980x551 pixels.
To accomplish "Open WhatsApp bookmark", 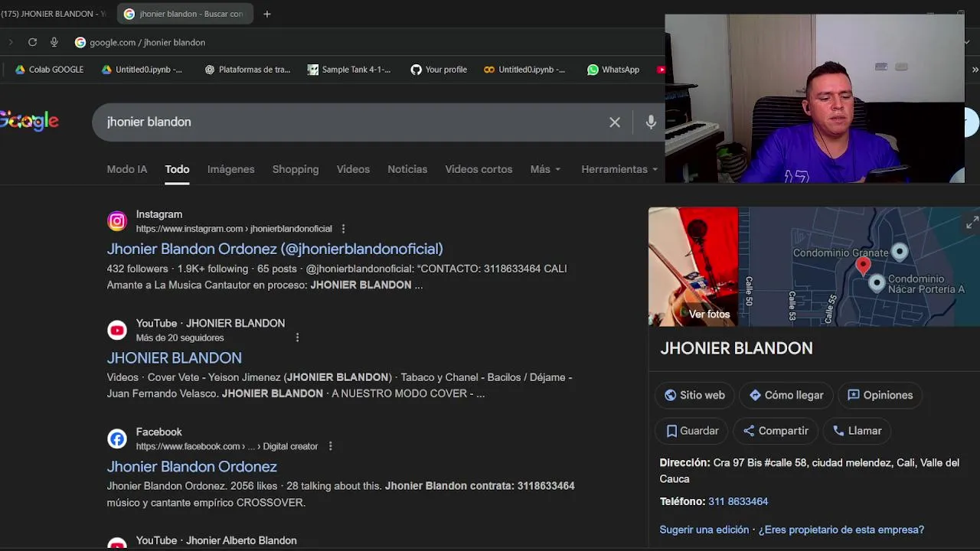I will [613, 70].
